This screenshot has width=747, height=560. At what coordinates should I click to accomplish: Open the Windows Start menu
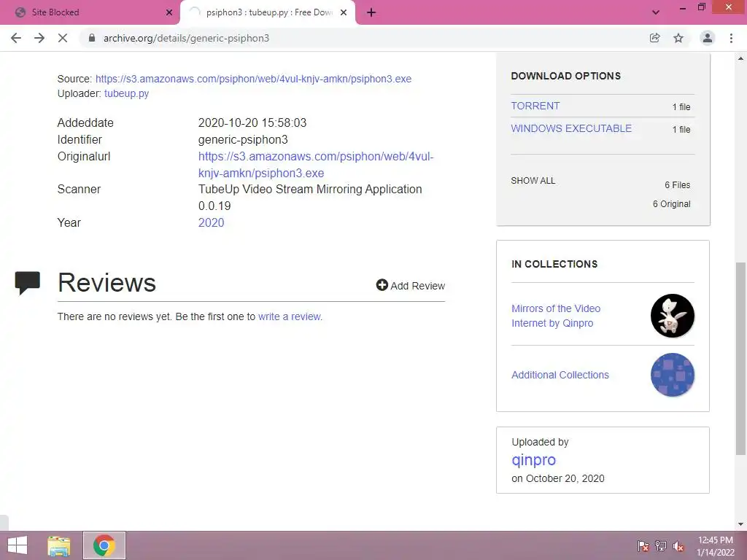18,545
